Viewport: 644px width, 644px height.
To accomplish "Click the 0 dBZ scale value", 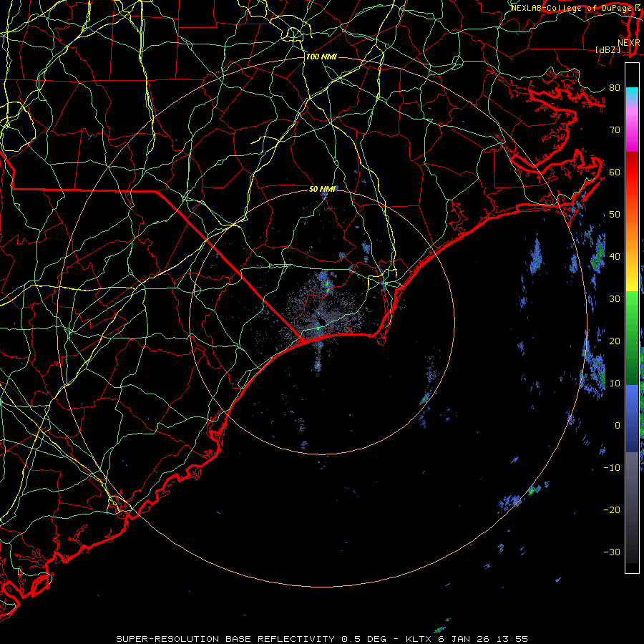I will [618, 426].
